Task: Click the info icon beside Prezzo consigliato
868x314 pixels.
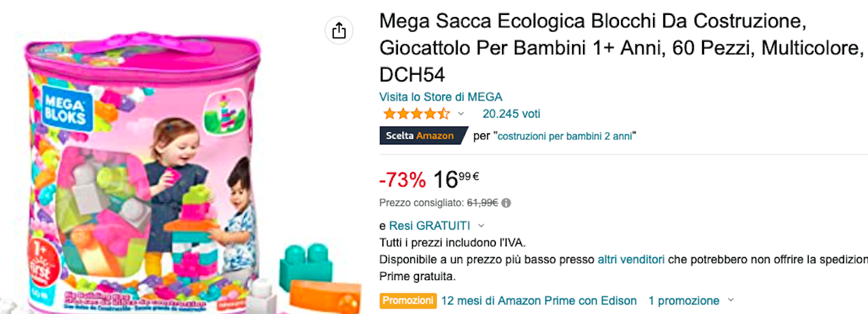Action: 506,203
